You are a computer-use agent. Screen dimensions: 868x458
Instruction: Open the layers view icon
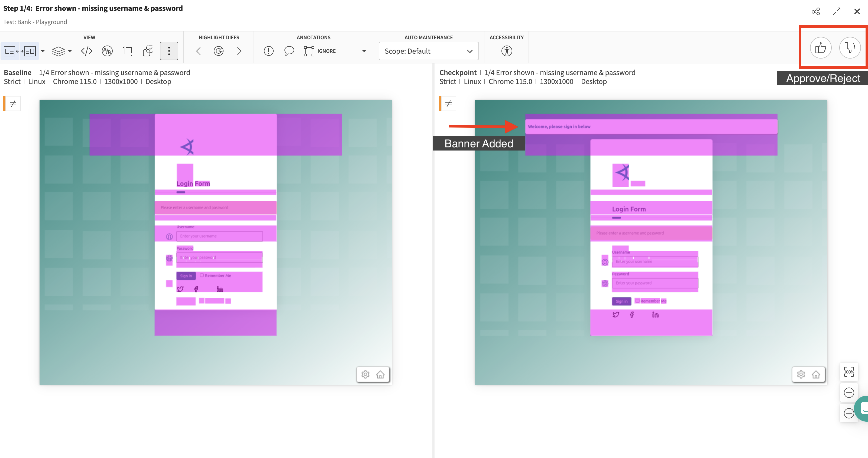click(58, 51)
